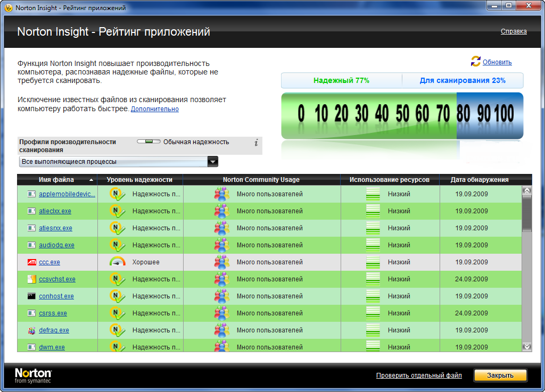Click the Norton trust checkmark for atiesrxx.exe
Screen dimensions: 545x392
(117, 228)
